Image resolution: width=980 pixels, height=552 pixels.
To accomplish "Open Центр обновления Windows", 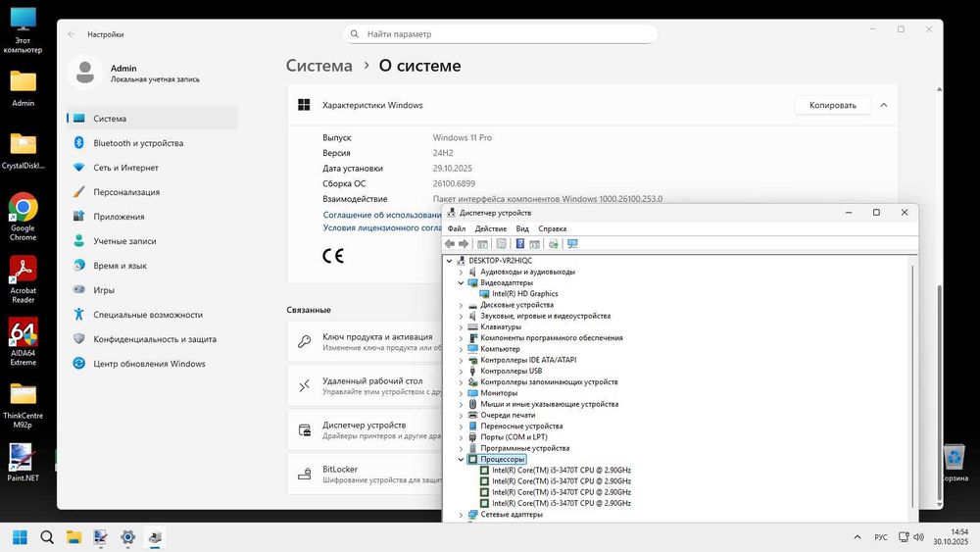I will tap(153, 363).
